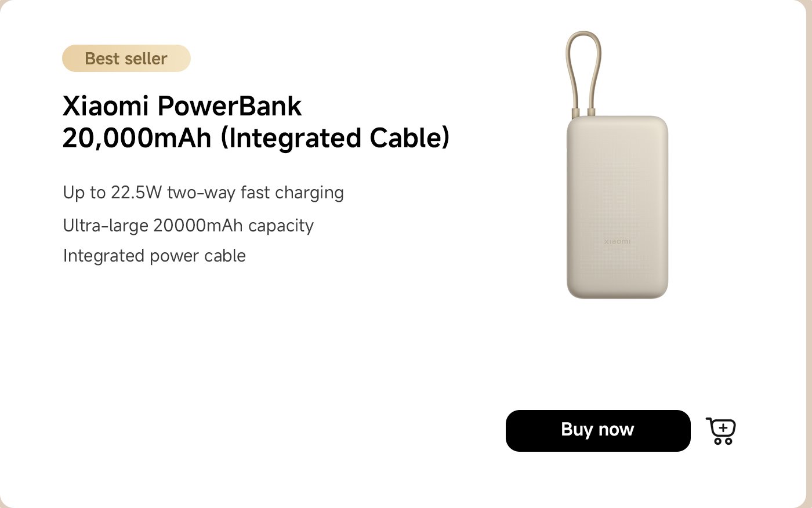The width and height of the screenshot is (812, 508).
Task: Click the Integrated power cable feature text
Action: tap(154, 255)
